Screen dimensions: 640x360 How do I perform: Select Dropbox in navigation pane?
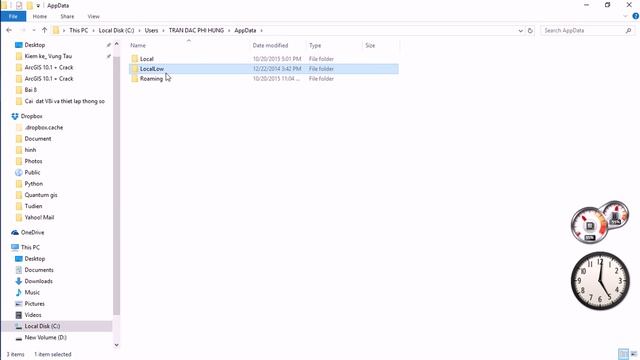click(x=31, y=116)
